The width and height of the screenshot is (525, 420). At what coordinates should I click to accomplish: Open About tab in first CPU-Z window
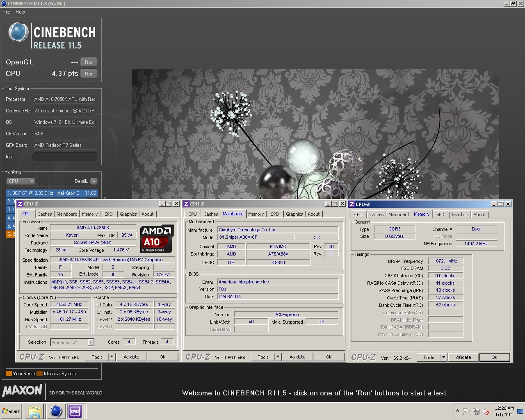click(x=148, y=214)
